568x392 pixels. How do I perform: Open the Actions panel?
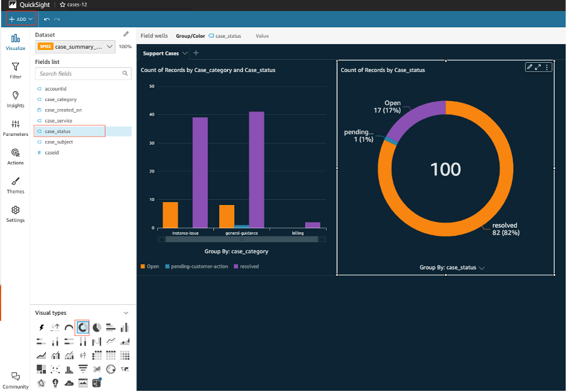pos(15,157)
